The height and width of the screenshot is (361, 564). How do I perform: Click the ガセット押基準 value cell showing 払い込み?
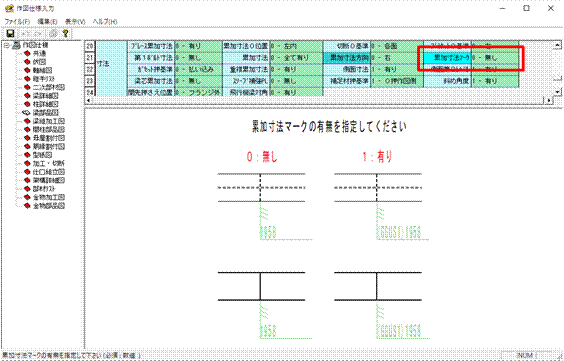pos(198,69)
